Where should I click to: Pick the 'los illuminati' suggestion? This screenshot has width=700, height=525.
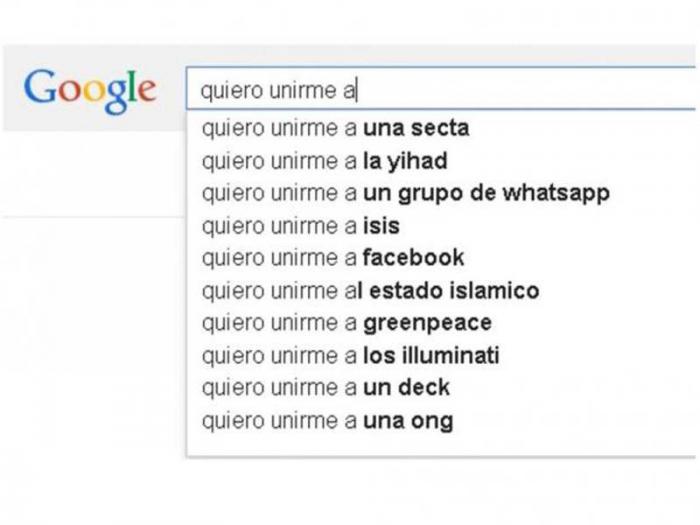pos(350,355)
